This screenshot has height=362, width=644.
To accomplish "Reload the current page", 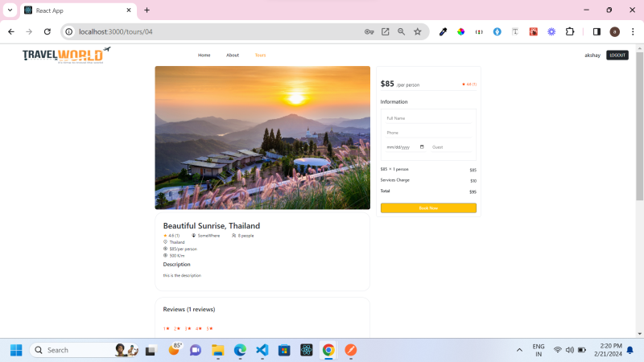I will [x=47, y=31].
